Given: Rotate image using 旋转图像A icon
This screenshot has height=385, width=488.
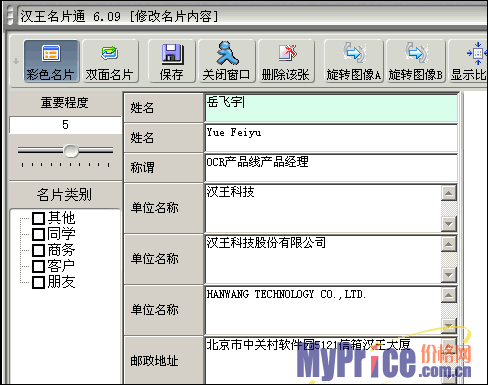Looking at the screenshot, I should click(x=354, y=61).
